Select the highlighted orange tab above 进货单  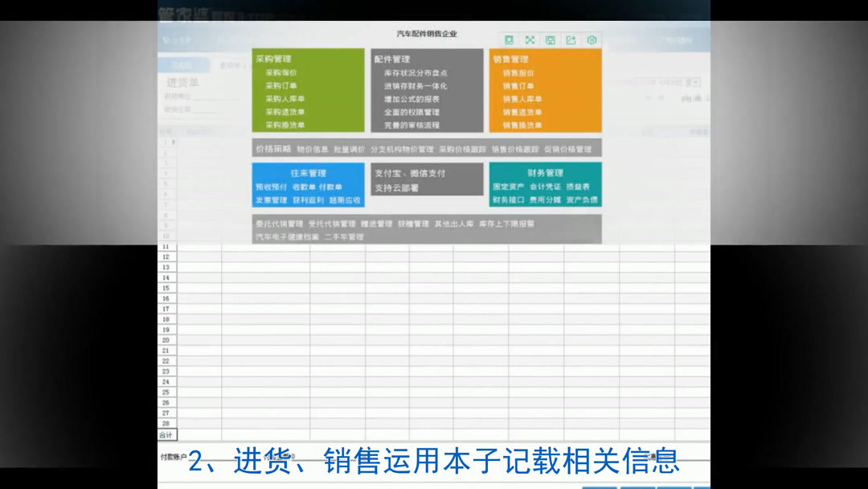pyautogui.click(x=183, y=64)
